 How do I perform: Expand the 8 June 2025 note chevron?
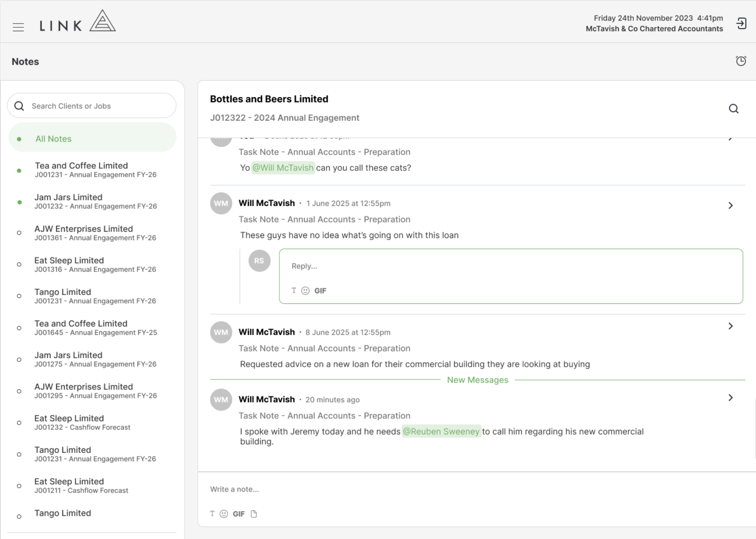pos(731,326)
